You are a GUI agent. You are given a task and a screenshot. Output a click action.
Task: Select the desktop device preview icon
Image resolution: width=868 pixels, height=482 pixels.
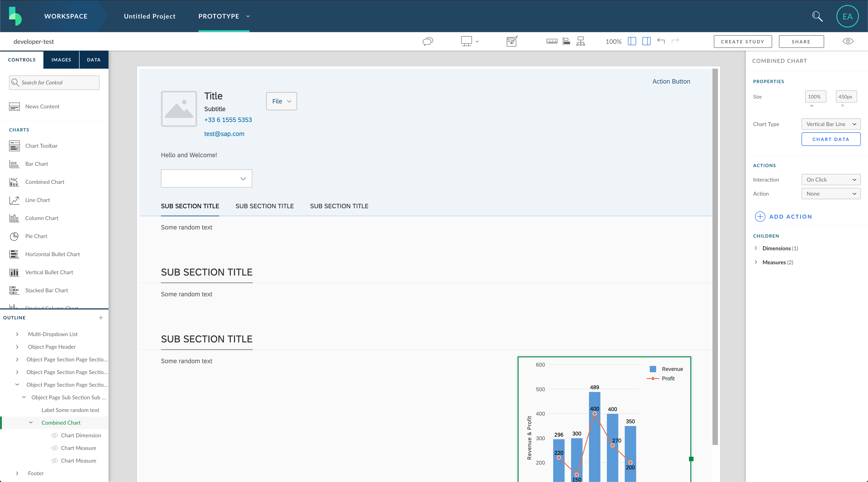click(466, 41)
